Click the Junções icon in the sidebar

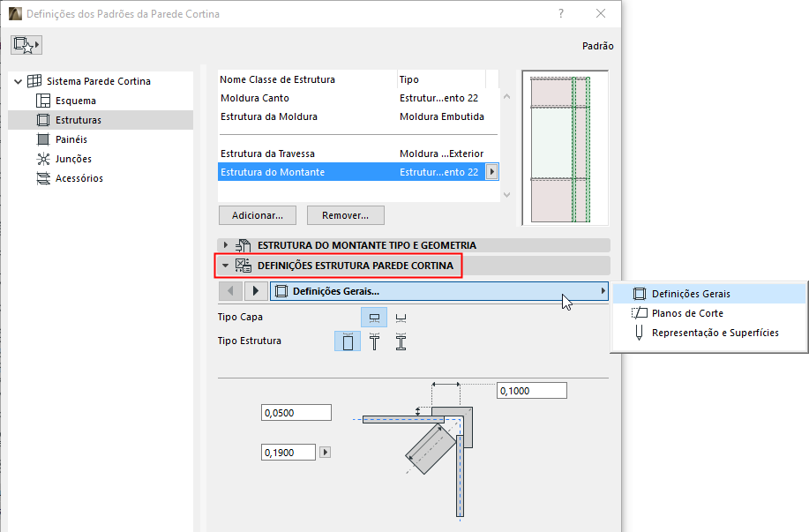42,159
